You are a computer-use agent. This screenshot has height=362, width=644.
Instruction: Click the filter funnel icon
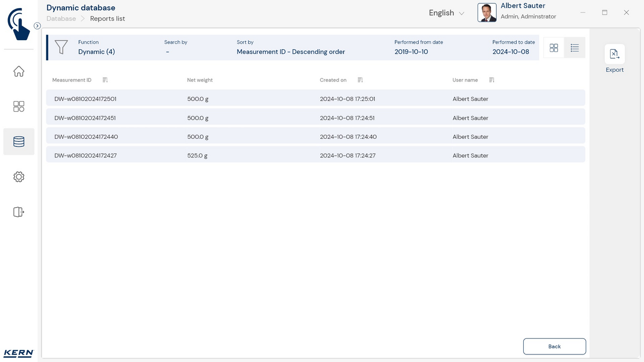61,47
